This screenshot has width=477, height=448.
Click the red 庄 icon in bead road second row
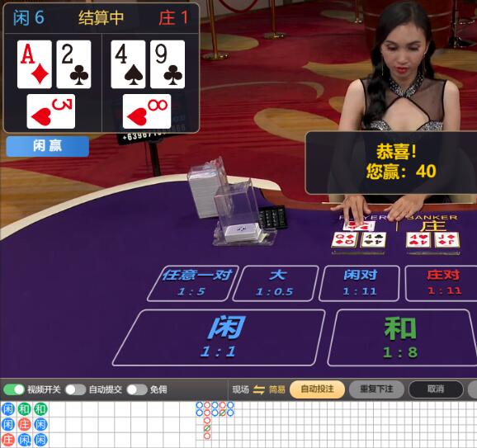tap(24, 425)
